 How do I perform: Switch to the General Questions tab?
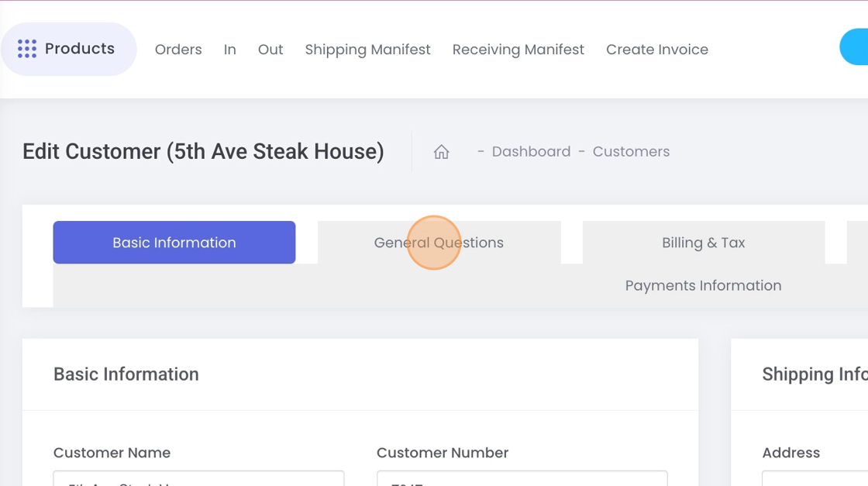[x=439, y=243]
